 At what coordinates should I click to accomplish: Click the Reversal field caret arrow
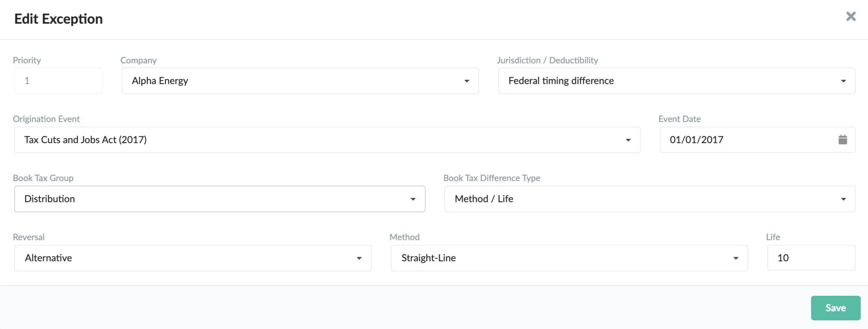pos(359,258)
